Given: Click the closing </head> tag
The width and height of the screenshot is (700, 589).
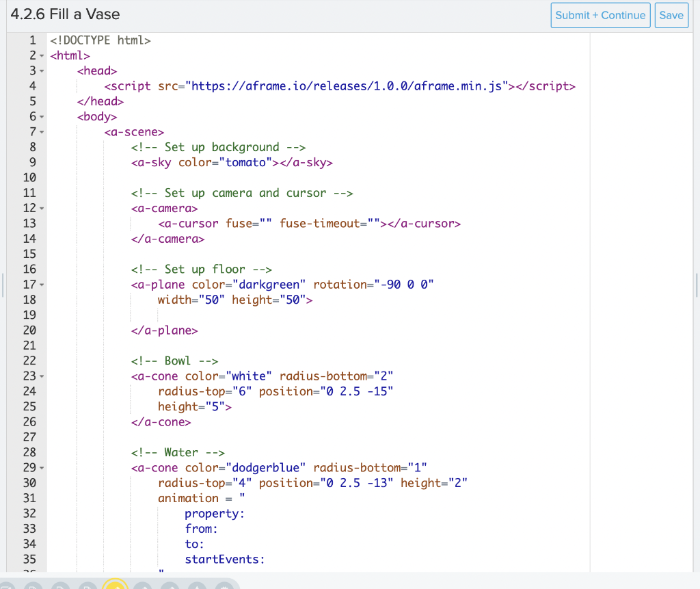Looking at the screenshot, I should (x=100, y=101).
